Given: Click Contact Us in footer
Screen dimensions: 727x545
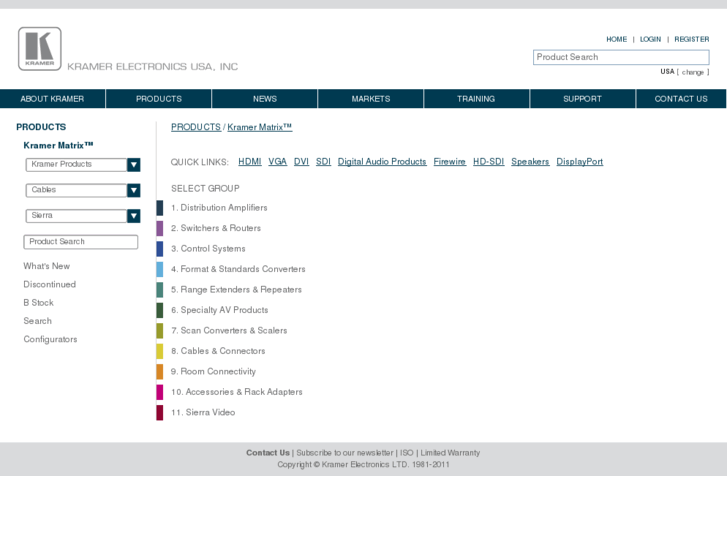Looking at the screenshot, I should coord(268,453).
